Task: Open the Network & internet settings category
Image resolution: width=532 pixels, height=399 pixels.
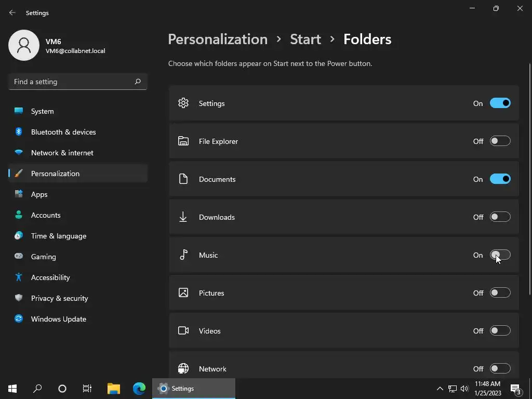Action: [x=62, y=153]
